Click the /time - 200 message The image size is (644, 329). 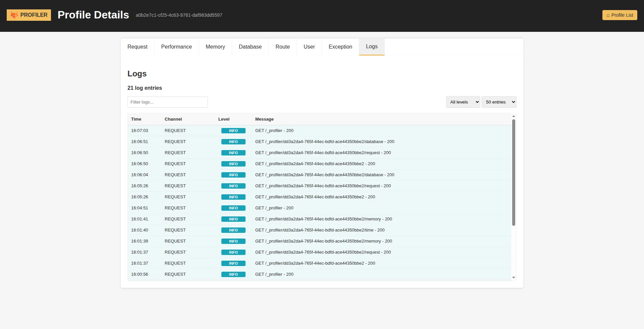point(320,230)
